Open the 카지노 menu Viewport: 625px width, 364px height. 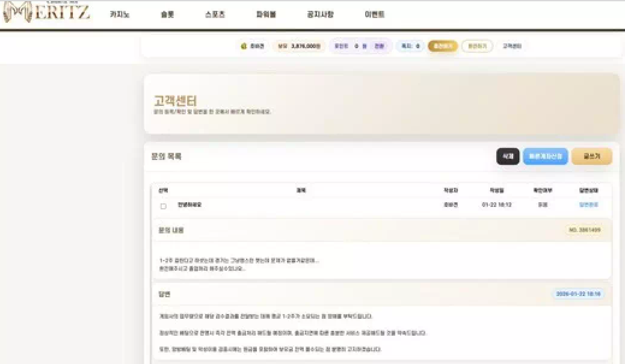click(119, 14)
